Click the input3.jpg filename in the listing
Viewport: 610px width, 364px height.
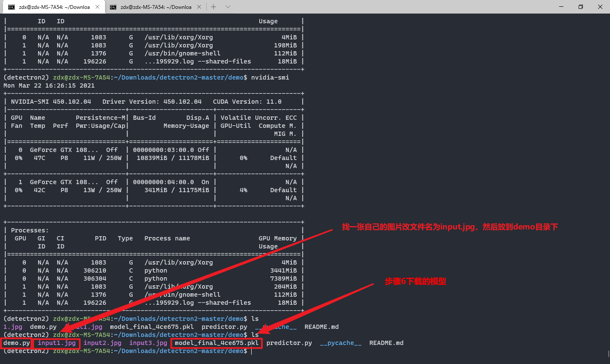147,343
